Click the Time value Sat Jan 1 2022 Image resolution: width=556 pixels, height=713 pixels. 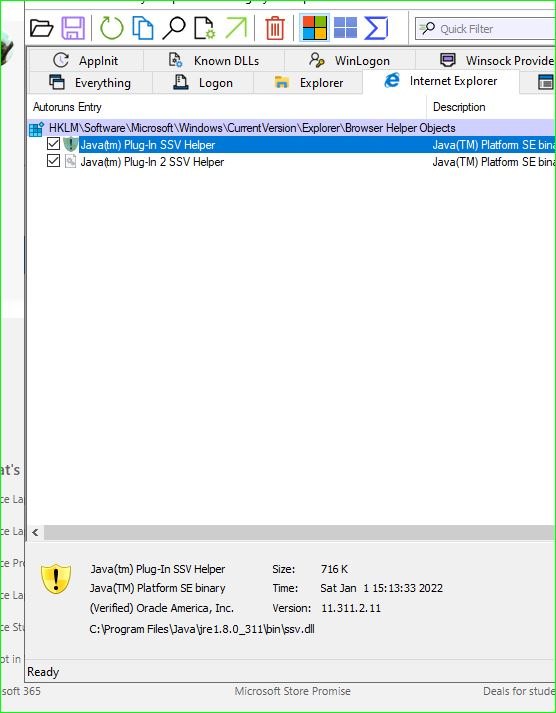tap(381, 588)
